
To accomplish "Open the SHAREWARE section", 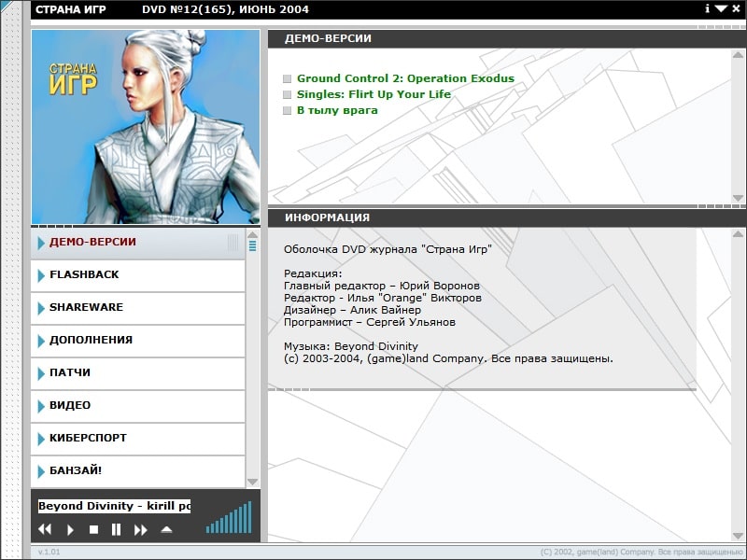I will (x=137, y=308).
